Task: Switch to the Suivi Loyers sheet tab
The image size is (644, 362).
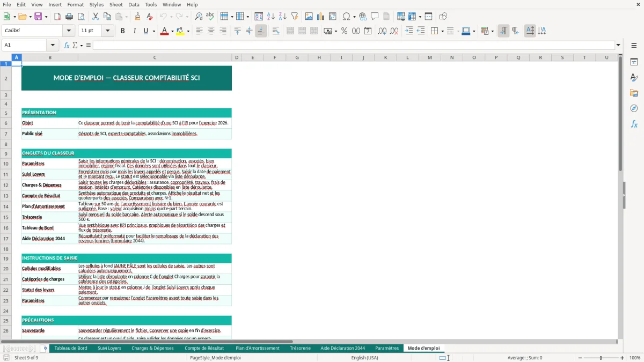Action: click(109, 348)
